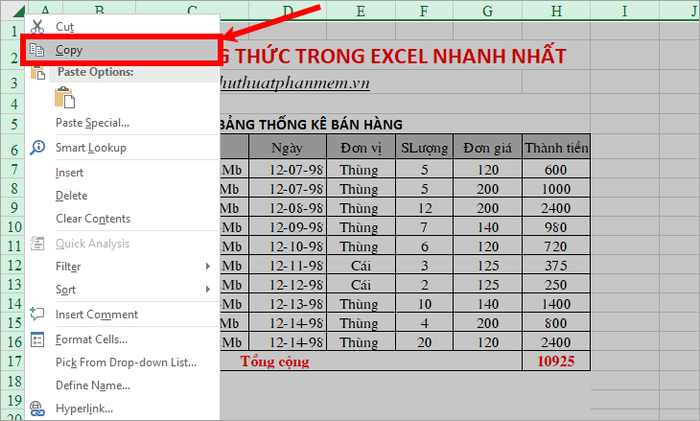700x421 pixels.
Task: Click the Cut scissors icon
Action: 38,27
